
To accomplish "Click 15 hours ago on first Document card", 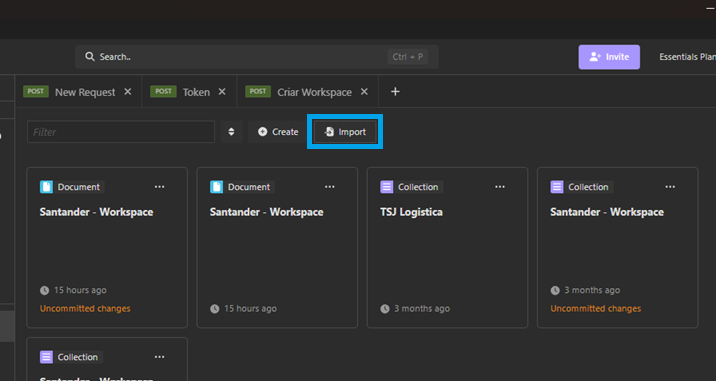I will tap(80, 290).
